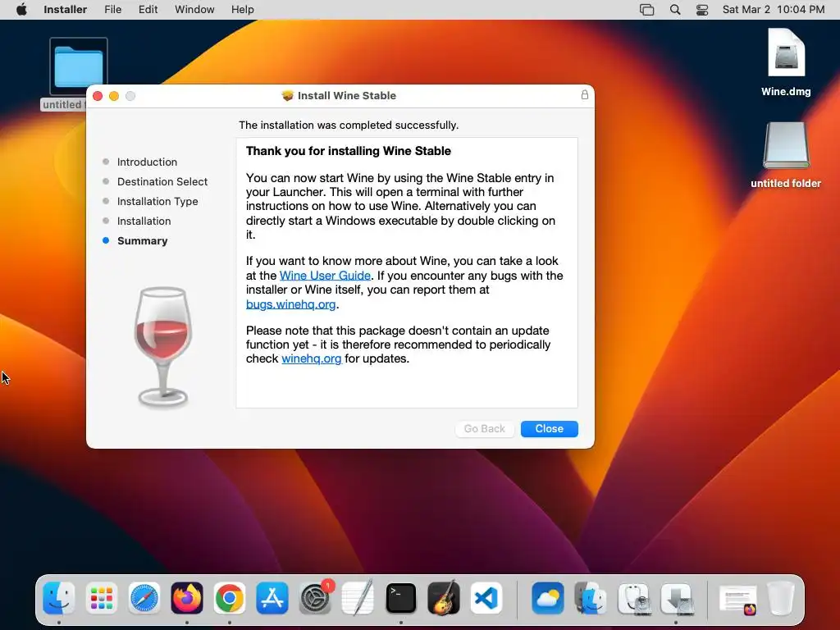Launch Safari from the Dock
Image resolution: width=840 pixels, height=630 pixels.
[x=144, y=598]
